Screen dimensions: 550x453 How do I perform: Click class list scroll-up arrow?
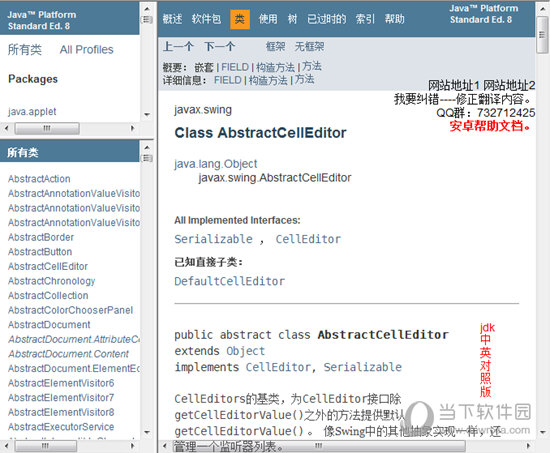click(x=147, y=147)
